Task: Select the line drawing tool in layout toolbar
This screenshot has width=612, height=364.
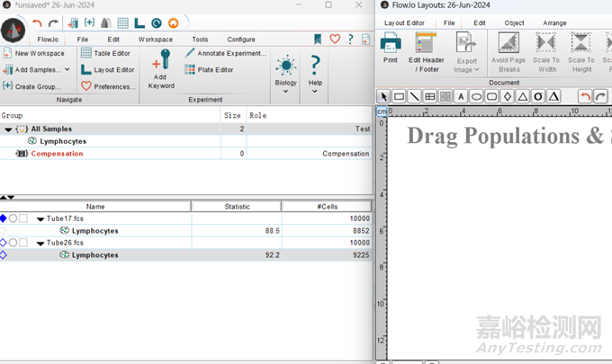Action: (414, 96)
